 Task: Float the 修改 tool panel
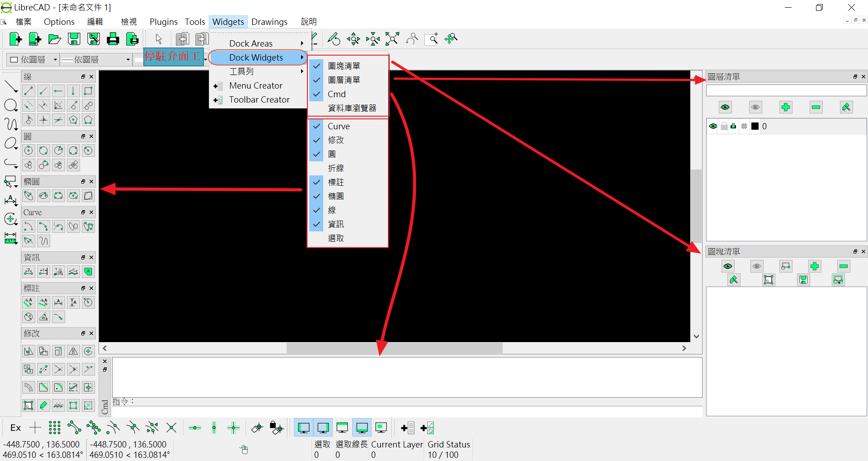pos(83,334)
